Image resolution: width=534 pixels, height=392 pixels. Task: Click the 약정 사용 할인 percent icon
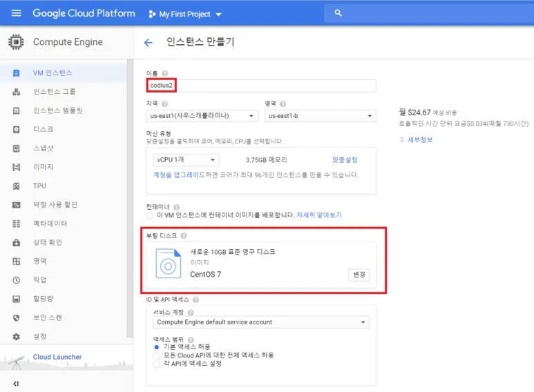[16, 205]
